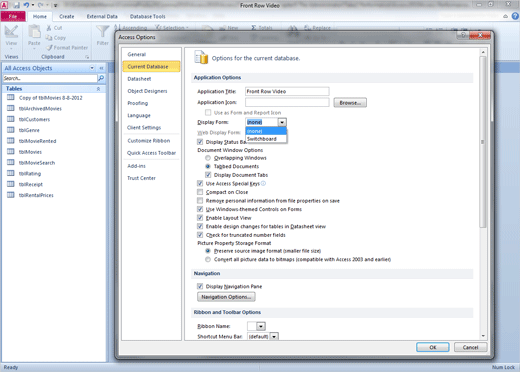The image size is (520, 372).
Task: Click the Format Painter brush icon
Action: click(x=49, y=48)
